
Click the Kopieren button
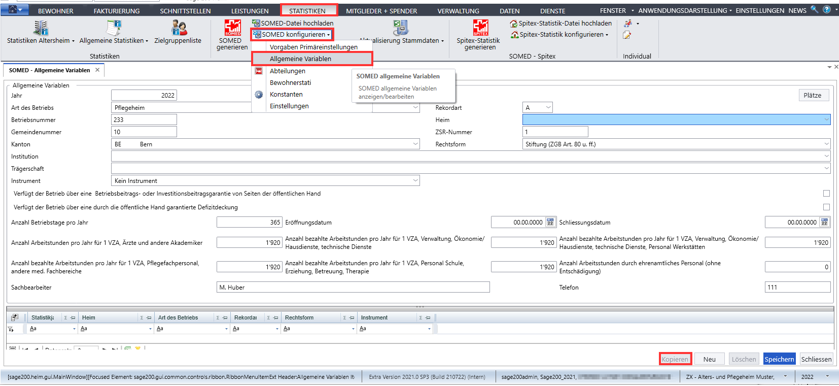(x=675, y=359)
